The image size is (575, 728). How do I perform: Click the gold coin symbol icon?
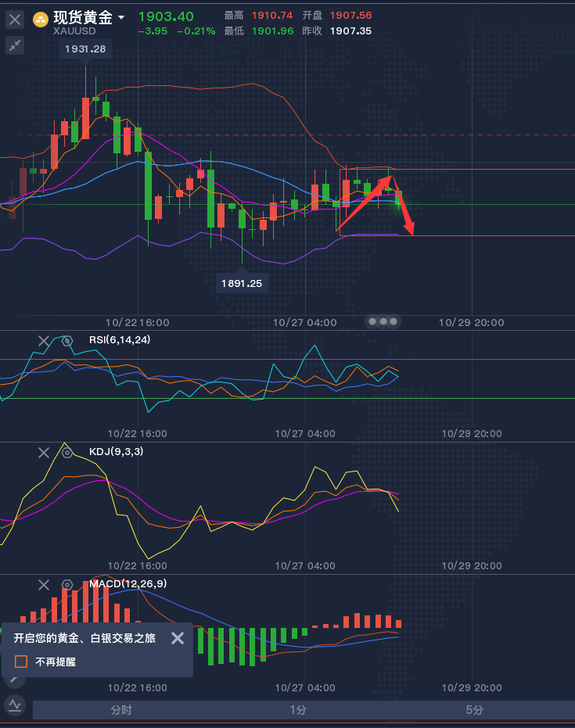click(x=41, y=20)
